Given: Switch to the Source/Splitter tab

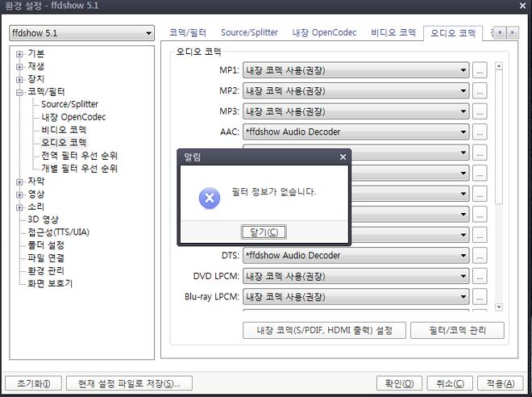Looking at the screenshot, I should (x=249, y=33).
